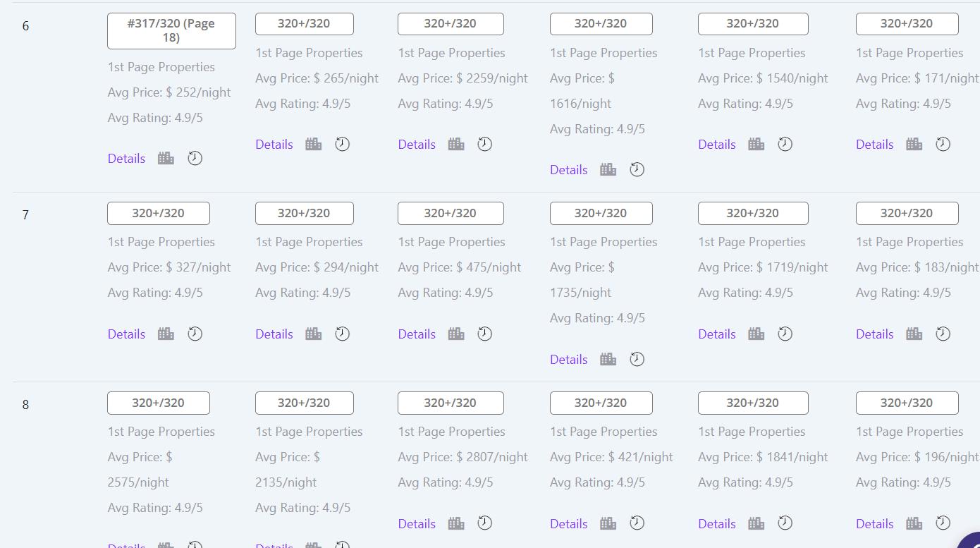Open Details link for the $1719/night cell
This screenshot has height=548, width=980.
tap(717, 334)
